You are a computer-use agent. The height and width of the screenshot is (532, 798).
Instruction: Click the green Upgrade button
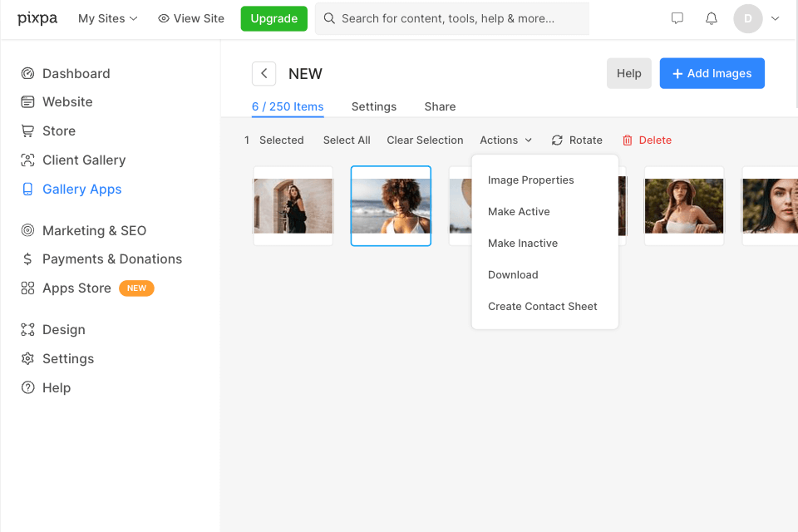point(273,18)
